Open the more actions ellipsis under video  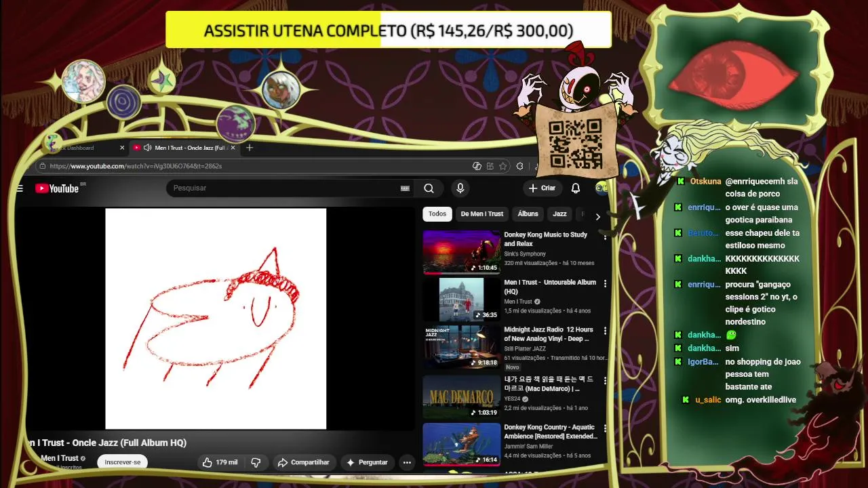[407, 462]
